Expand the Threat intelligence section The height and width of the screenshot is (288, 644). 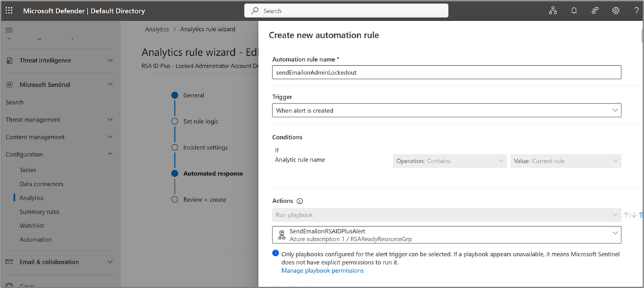110,60
